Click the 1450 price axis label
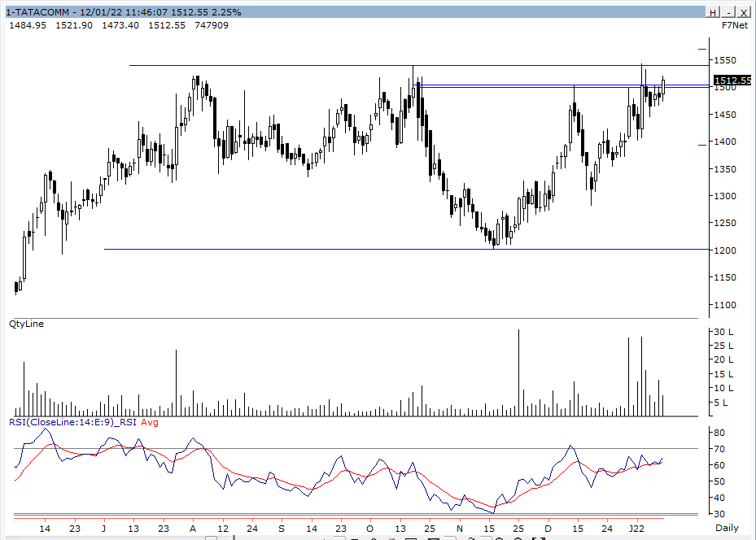Viewport: 756px width, 540px height. 725,115
